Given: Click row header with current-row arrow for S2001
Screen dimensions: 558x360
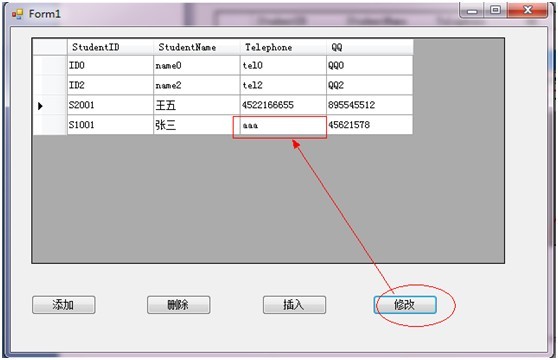Looking at the screenshot, I should [x=50, y=105].
